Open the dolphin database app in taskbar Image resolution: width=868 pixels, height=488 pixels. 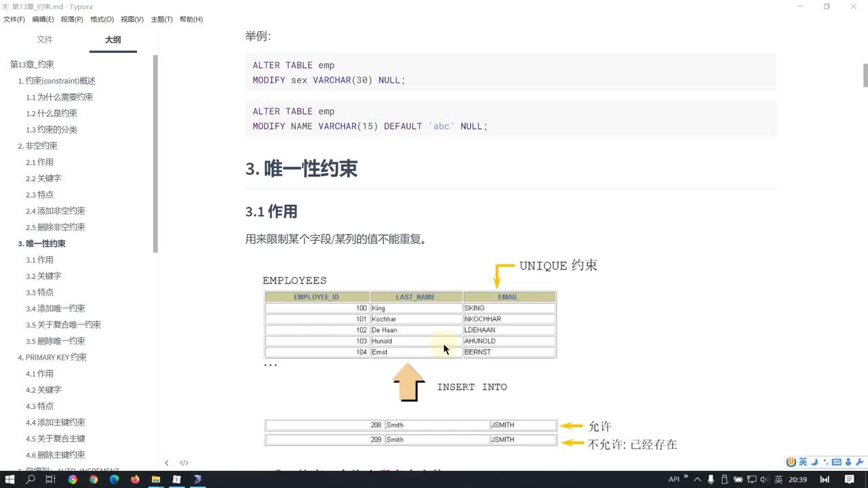tap(197, 479)
